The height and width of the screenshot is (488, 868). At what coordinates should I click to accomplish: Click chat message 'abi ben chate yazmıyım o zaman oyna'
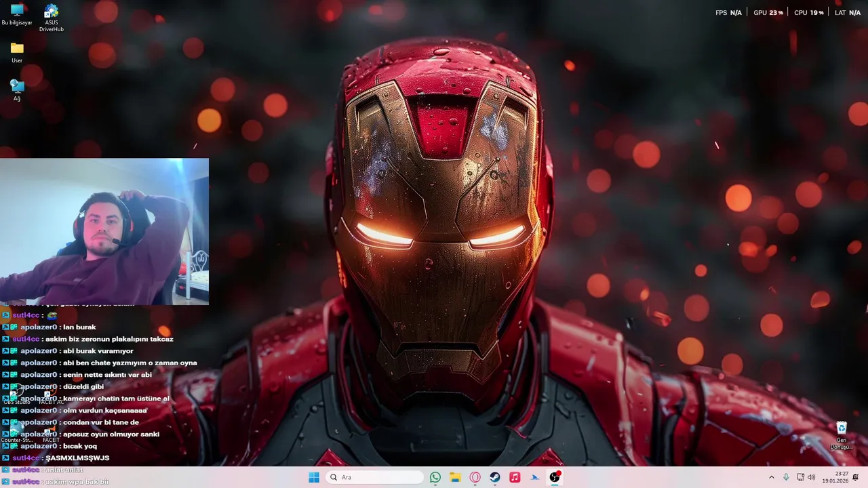tap(130, 363)
